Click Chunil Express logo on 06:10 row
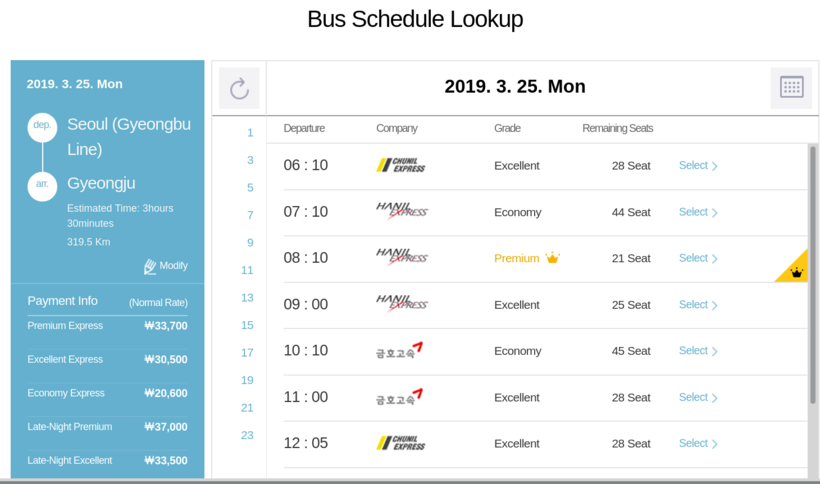 pos(401,166)
